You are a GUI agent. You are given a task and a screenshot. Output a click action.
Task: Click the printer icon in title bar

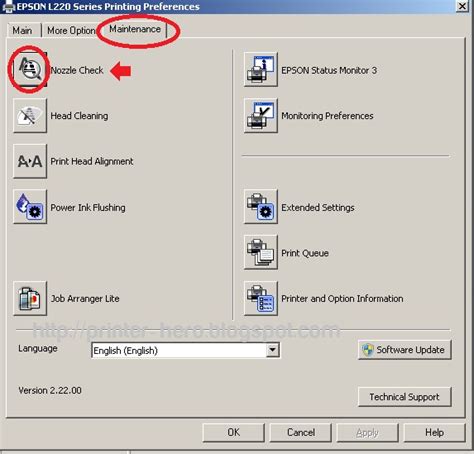[x=8, y=6]
